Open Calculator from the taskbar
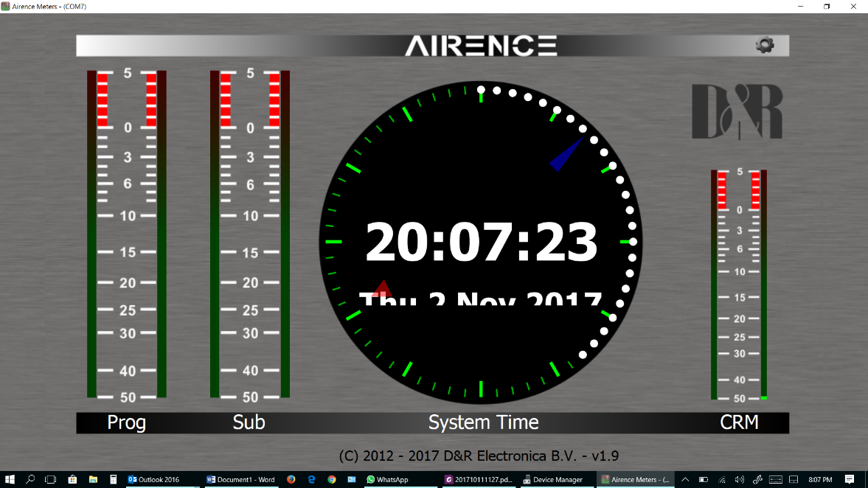 click(114, 479)
